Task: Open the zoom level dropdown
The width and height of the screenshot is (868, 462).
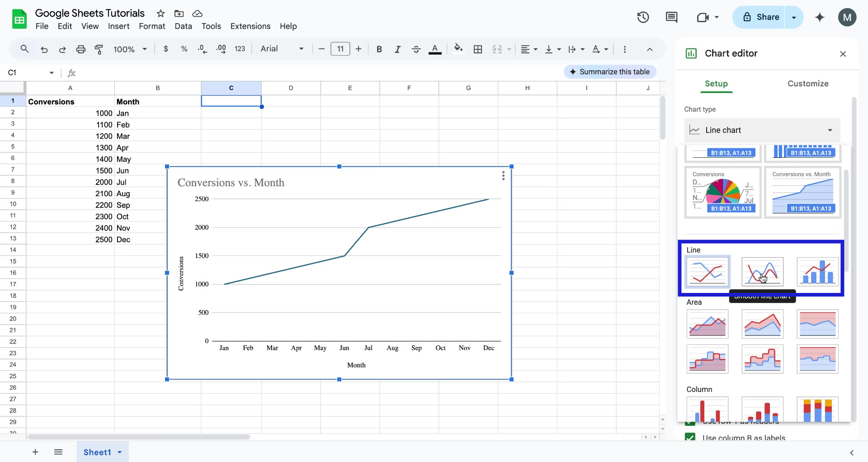Action: click(x=130, y=49)
